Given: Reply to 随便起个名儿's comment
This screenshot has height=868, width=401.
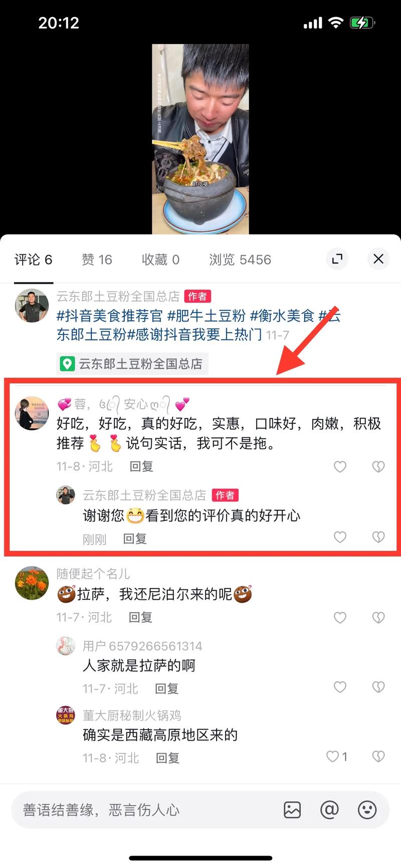Looking at the screenshot, I should coord(140,617).
